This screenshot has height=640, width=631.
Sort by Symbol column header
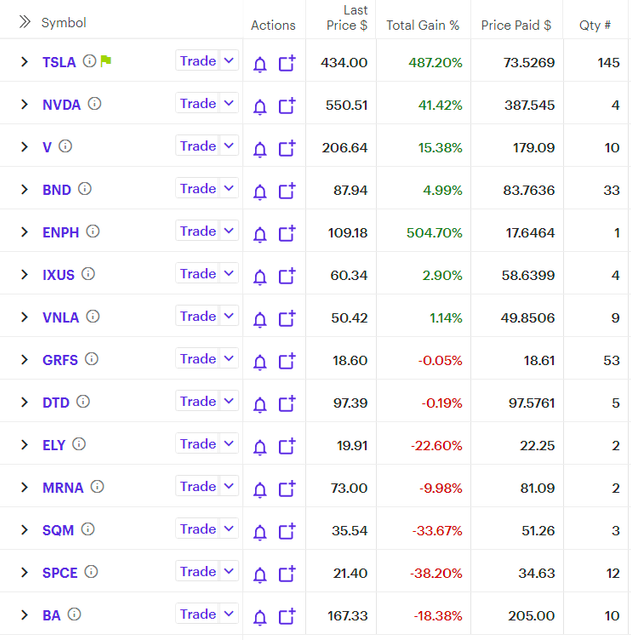64,22
